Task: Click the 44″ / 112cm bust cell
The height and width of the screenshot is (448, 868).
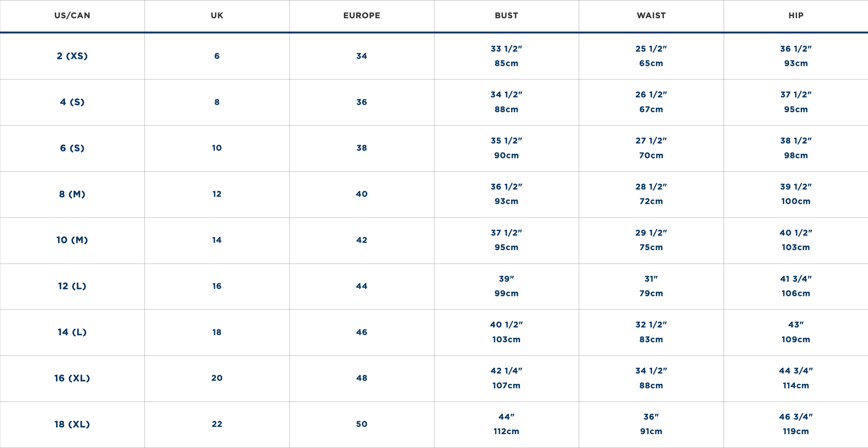Action: [506, 424]
